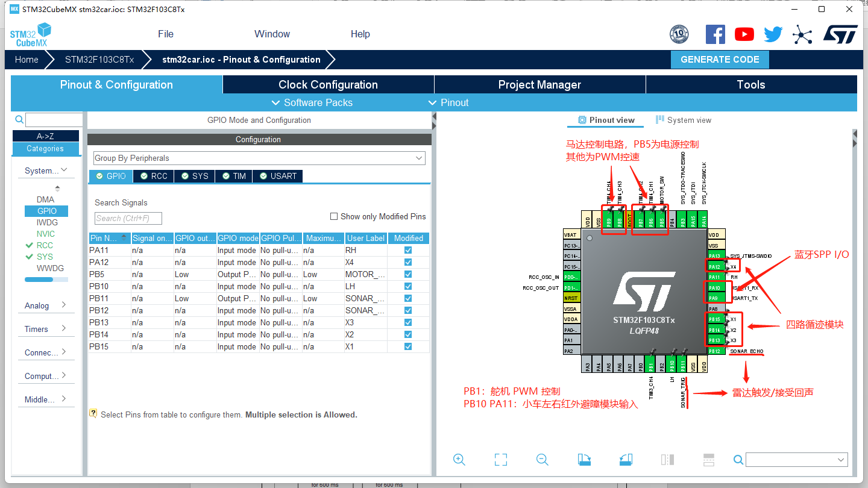The image size is (868, 488).
Task: Click the GENERATE CODE button
Action: coord(720,60)
